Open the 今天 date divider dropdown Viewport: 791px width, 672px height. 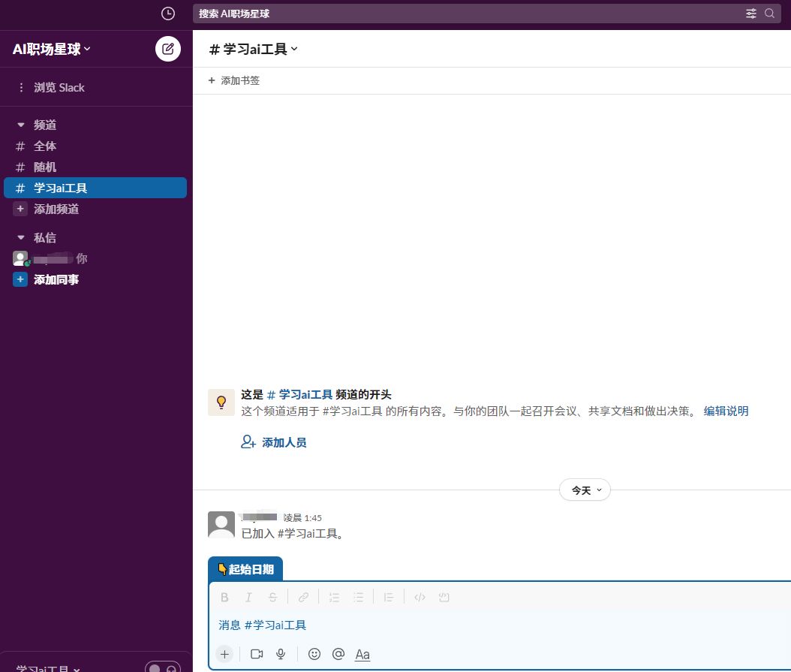[585, 489]
